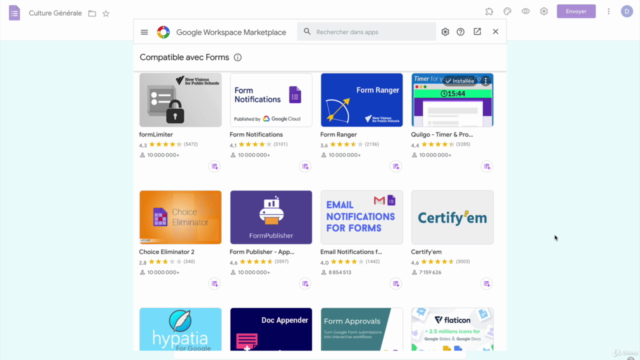Screen dimensions: 640x360
Task: Open the Doc Appender app thumbnail
Action: coord(271,329)
